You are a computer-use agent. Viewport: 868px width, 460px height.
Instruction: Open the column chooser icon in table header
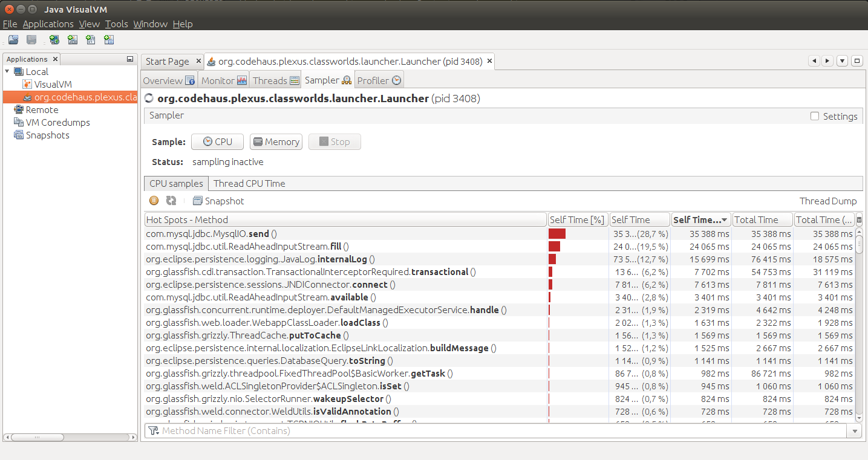pyautogui.click(x=860, y=220)
